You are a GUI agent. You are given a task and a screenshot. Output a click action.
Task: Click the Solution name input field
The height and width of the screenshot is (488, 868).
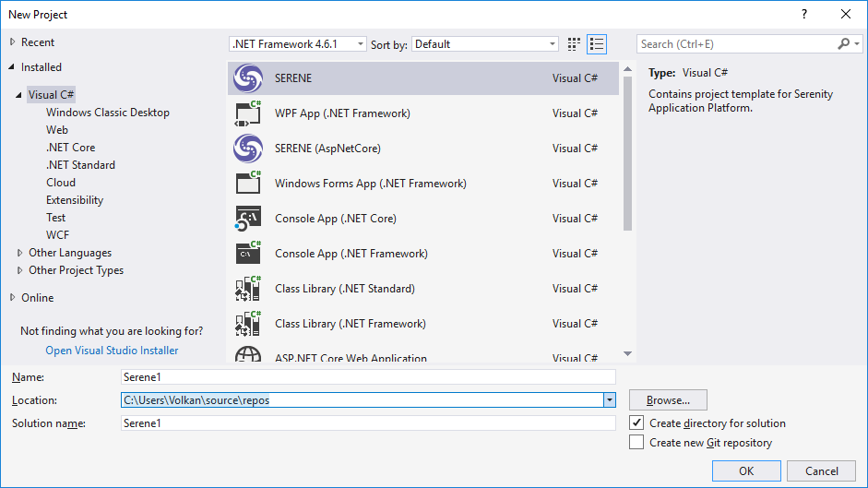(x=368, y=423)
